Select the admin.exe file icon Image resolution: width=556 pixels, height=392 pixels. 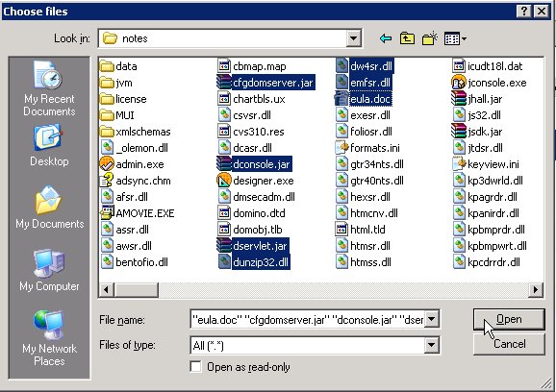107,164
